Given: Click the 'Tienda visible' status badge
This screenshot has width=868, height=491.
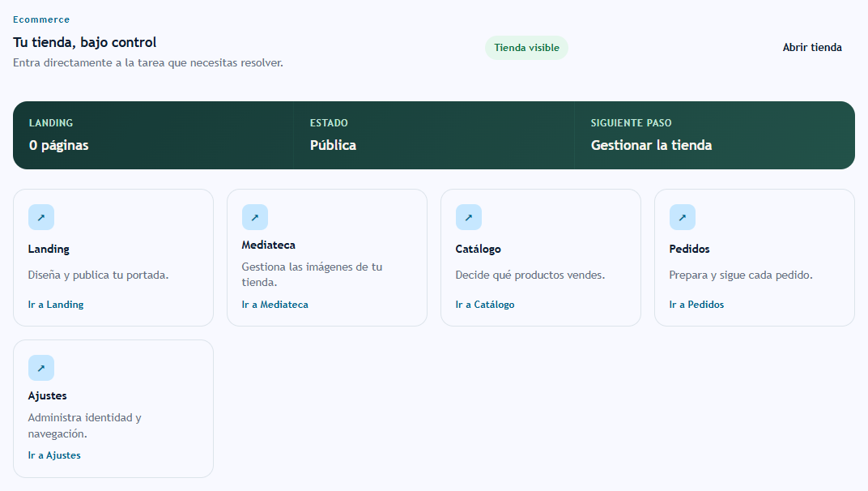Looking at the screenshot, I should 526,48.
